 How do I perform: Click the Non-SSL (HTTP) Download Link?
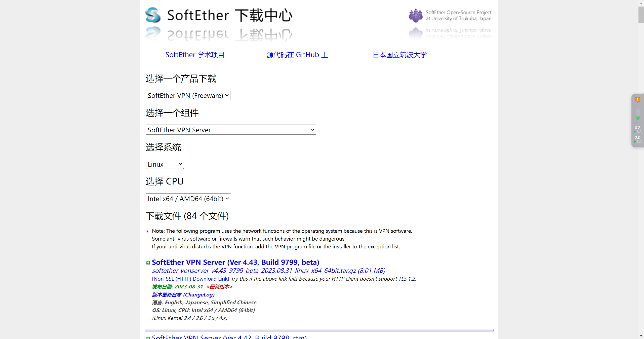(x=190, y=279)
